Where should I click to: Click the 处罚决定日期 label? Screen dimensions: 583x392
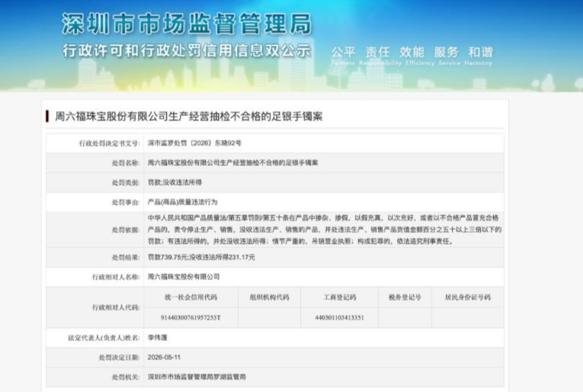pos(120,358)
